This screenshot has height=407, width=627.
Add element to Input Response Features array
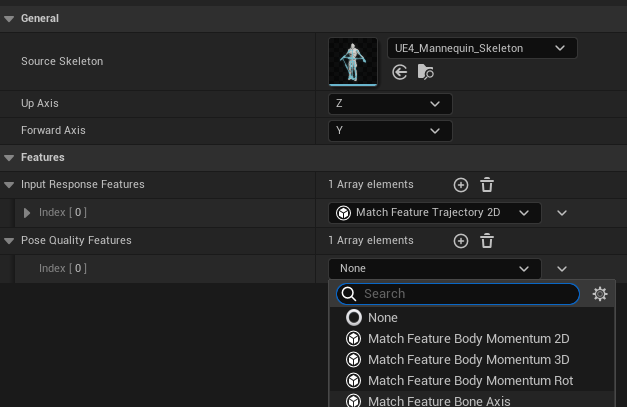click(x=461, y=185)
